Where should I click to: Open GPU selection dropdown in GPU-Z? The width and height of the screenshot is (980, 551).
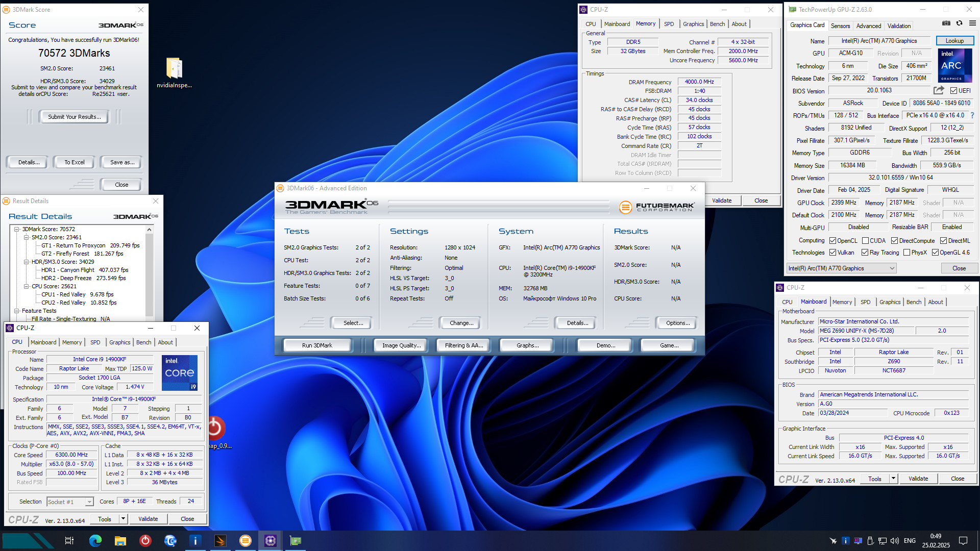841,268
